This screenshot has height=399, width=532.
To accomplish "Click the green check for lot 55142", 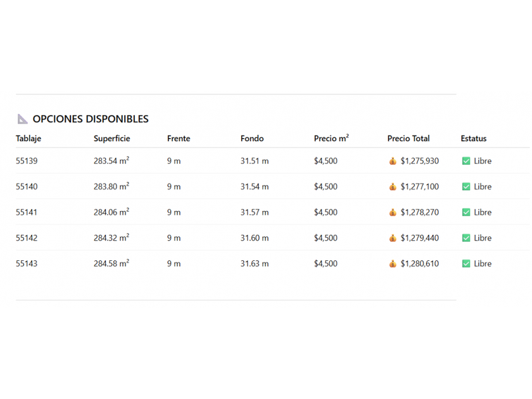I will pyautogui.click(x=466, y=238).
